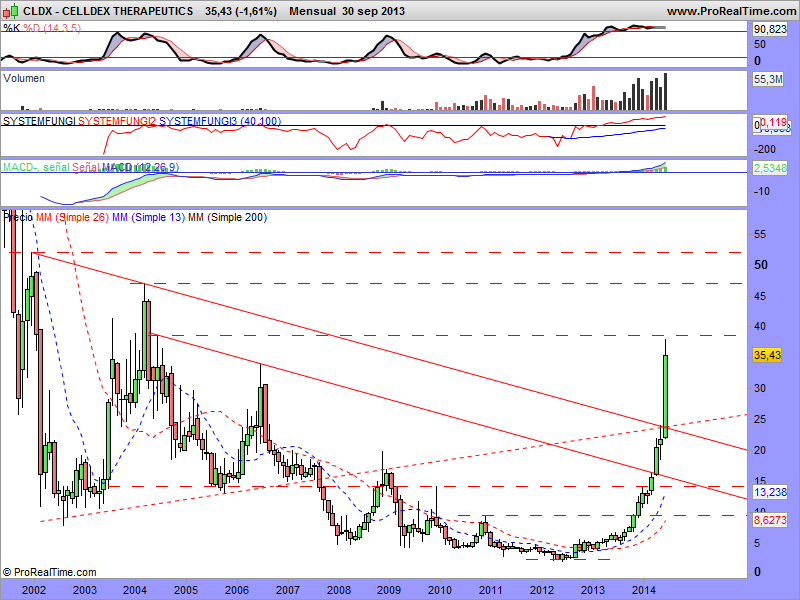Click the blue SYSTEMFUNGI3 (40 100) label

coord(220,121)
